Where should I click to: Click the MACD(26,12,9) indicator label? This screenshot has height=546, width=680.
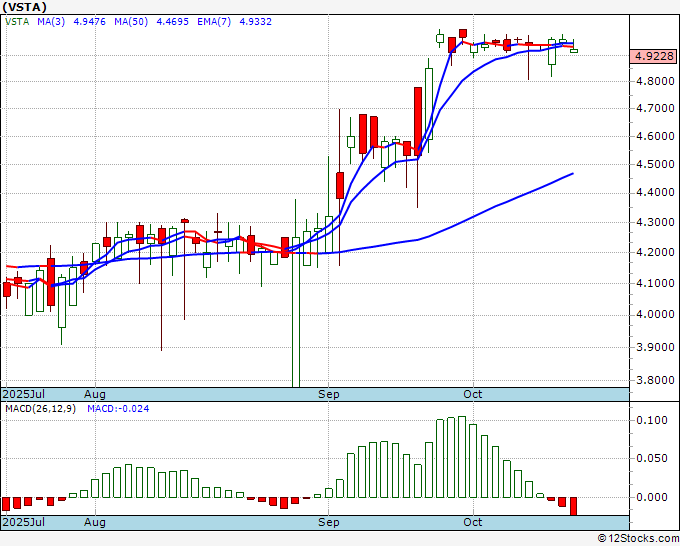[x=41, y=409]
